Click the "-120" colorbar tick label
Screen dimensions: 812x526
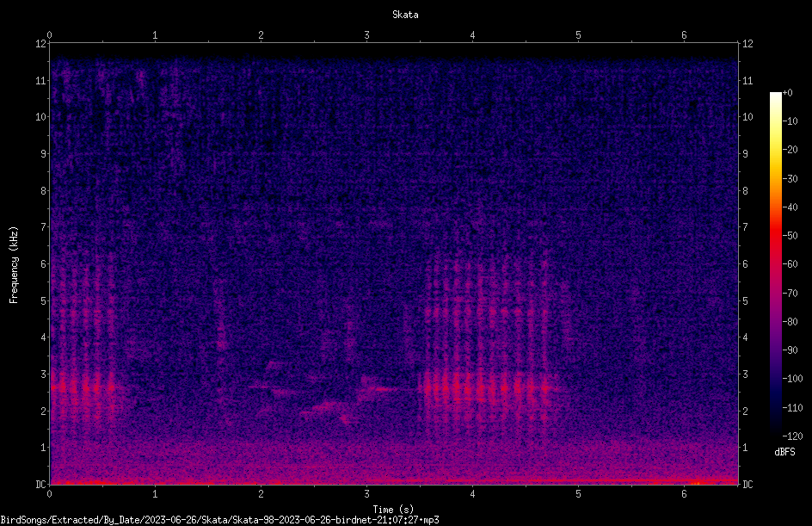click(x=792, y=436)
